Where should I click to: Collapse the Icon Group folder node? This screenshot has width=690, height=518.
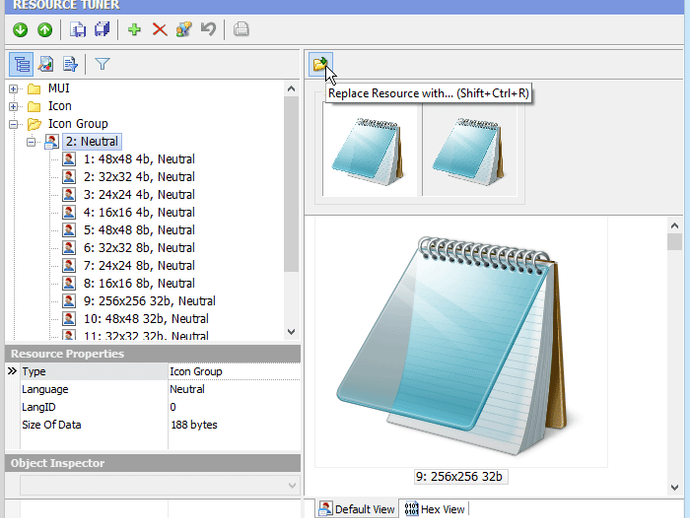click(13, 125)
